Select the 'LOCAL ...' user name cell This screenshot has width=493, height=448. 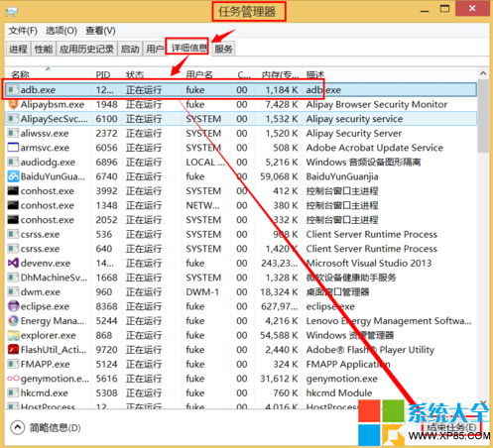[x=205, y=163]
